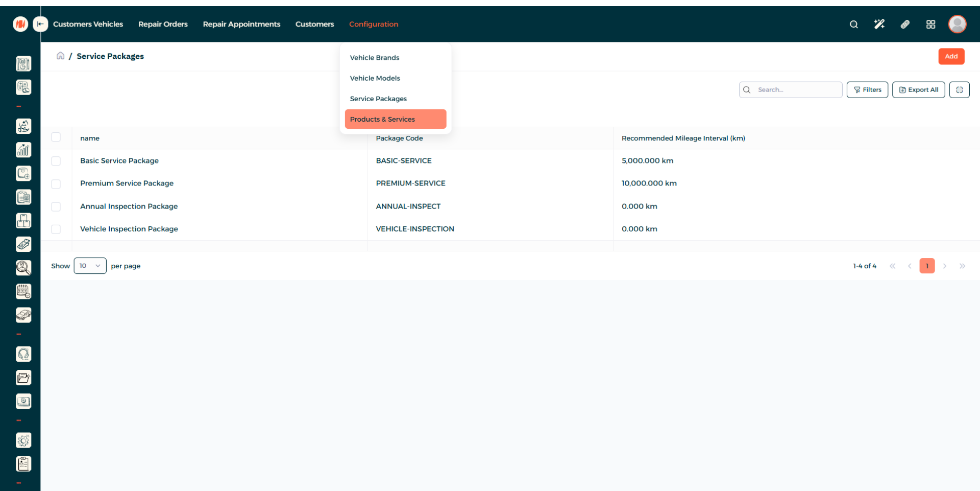The image size is (980, 491).
Task: Click the user profile avatar
Action: (x=957, y=24)
